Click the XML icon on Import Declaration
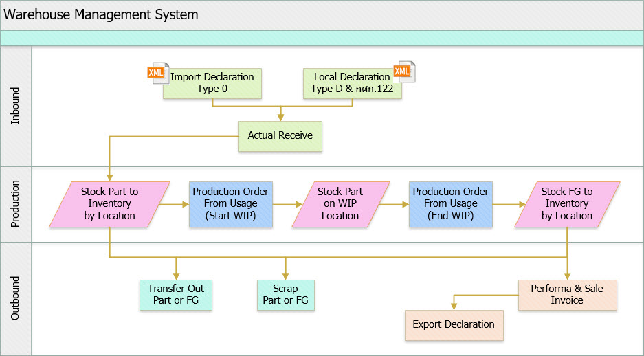This screenshot has width=644, height=356. (157, 73)
